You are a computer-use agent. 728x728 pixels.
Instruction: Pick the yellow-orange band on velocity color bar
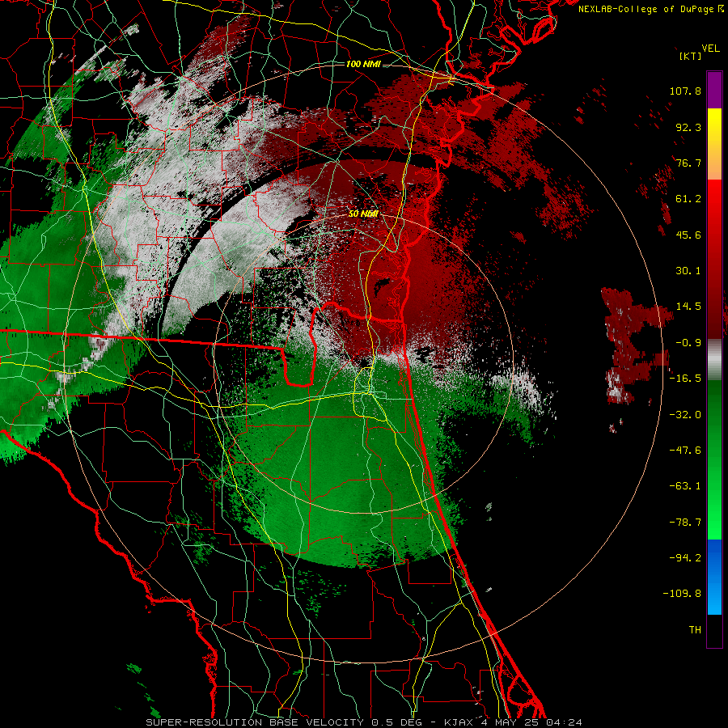tap(714, 144)
